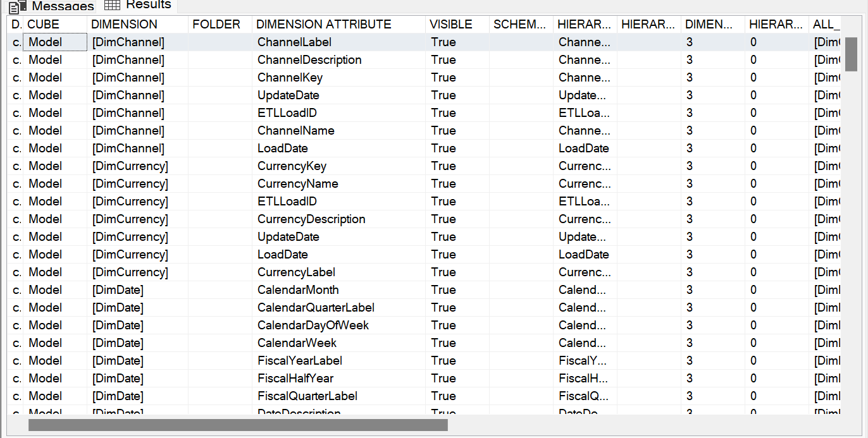Select the CurrencyLabel cell

click(338, 272)
